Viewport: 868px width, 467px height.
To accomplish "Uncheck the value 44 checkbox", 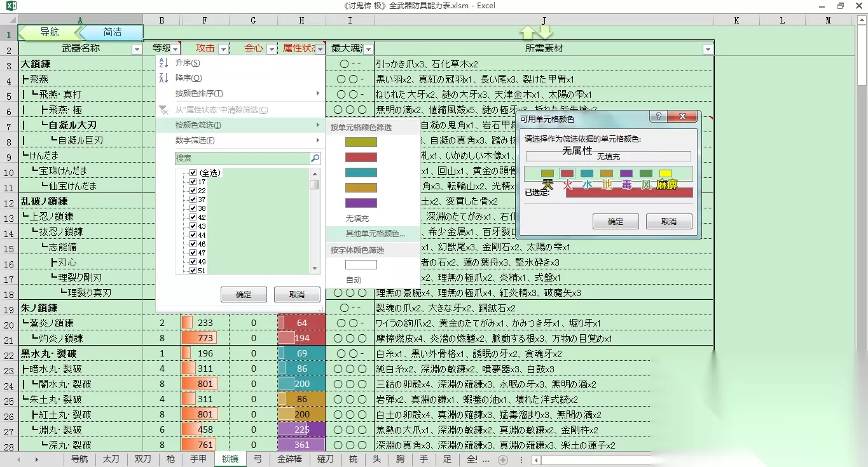I will [193, 235].
